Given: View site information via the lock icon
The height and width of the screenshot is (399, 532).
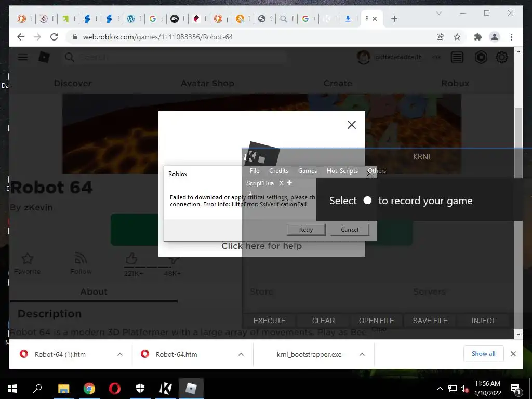Looking at the screenshot, I should click(75, 37).
